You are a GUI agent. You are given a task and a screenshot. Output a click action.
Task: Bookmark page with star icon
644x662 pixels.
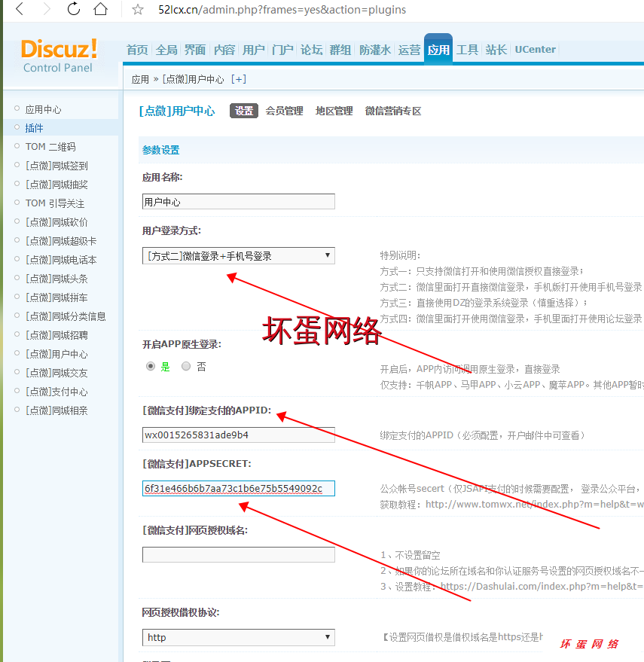coord(138,10)
